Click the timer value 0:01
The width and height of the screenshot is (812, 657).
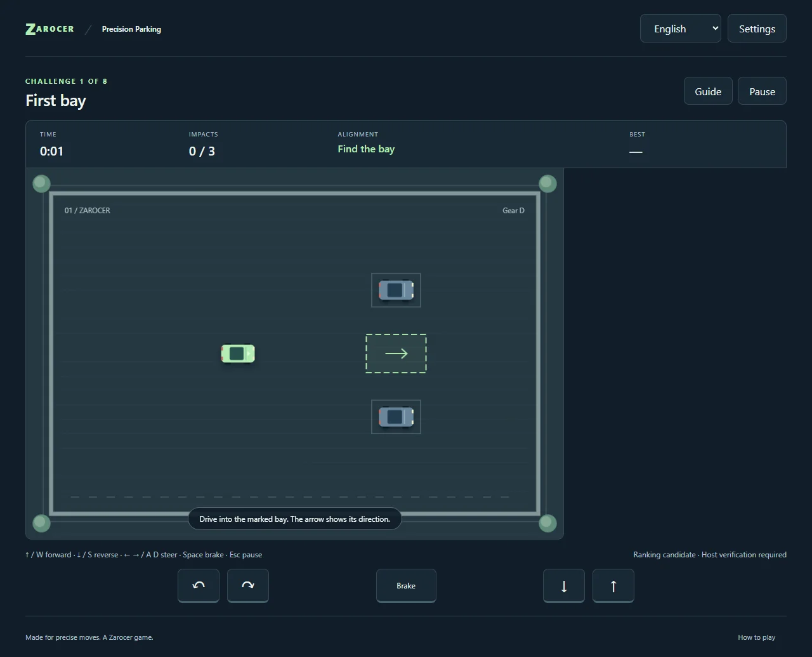click(51, 151)
